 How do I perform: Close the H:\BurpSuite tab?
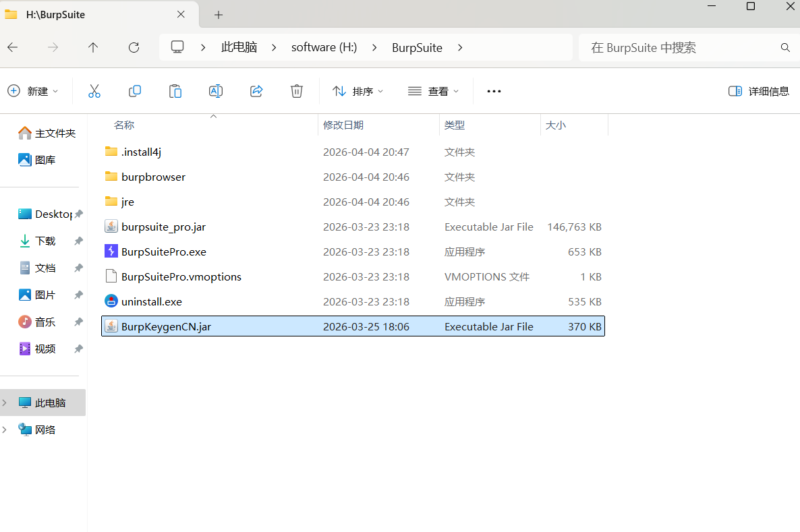(x=181, y=14)
